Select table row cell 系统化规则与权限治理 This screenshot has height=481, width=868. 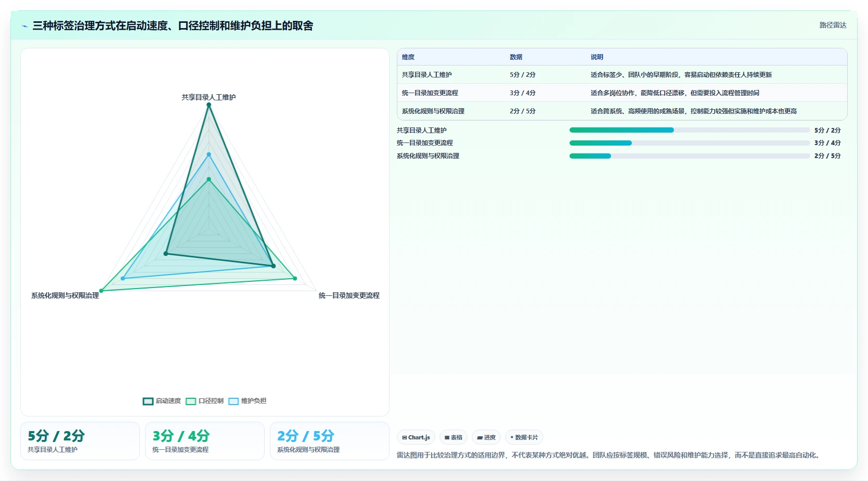[433, 111]
